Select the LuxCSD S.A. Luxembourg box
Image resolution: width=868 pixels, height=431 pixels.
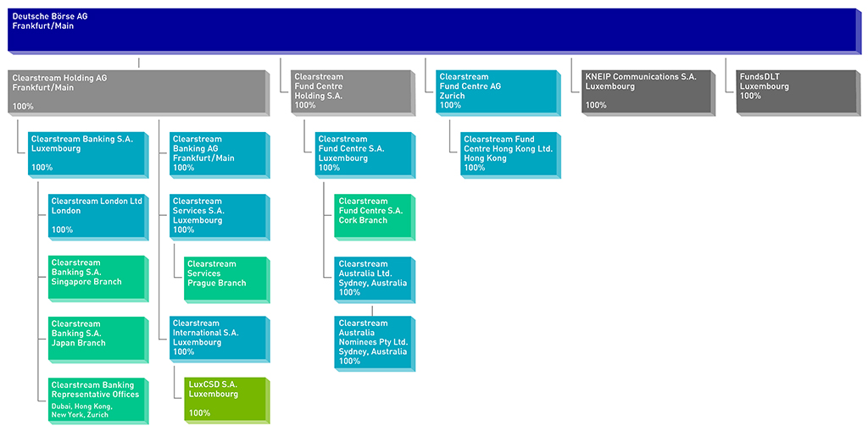(x=227, y=401)
